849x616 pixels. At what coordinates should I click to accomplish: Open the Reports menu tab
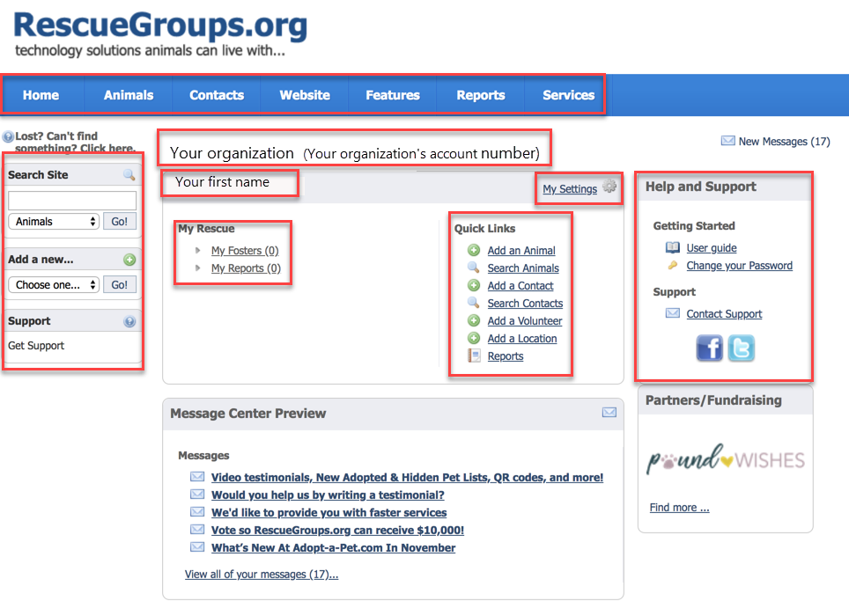pyautogui.click(x=480, y=95)
